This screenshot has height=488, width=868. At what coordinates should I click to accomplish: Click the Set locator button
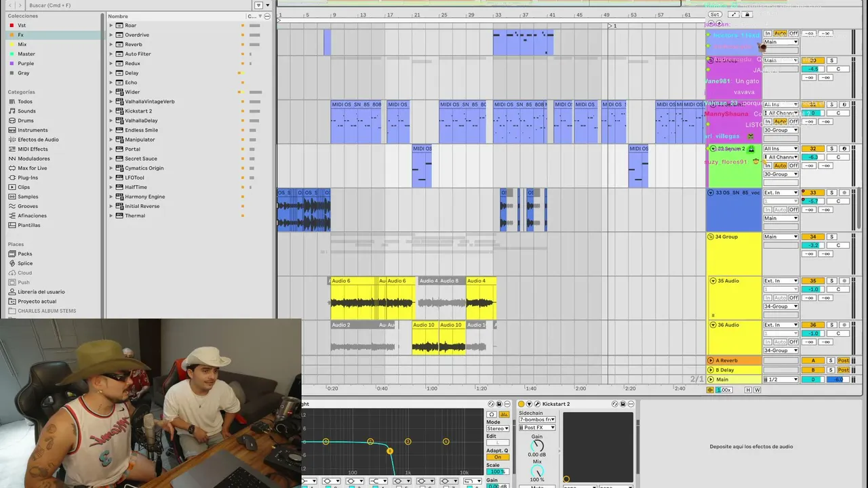click(715, 14)
